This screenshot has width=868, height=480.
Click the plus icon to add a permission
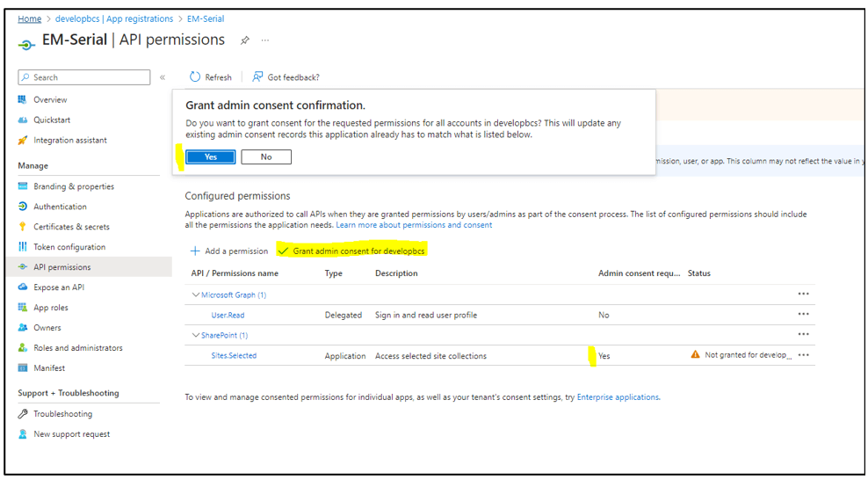click(x=195, y=251)
